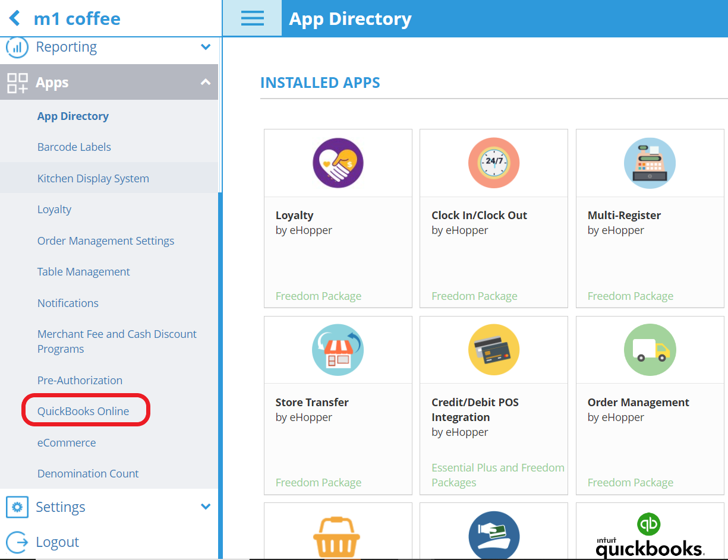The image size is (728, 560).
Task: Click the Multi-Register title text
Action: pyautogui.click(x=624, y=216)
